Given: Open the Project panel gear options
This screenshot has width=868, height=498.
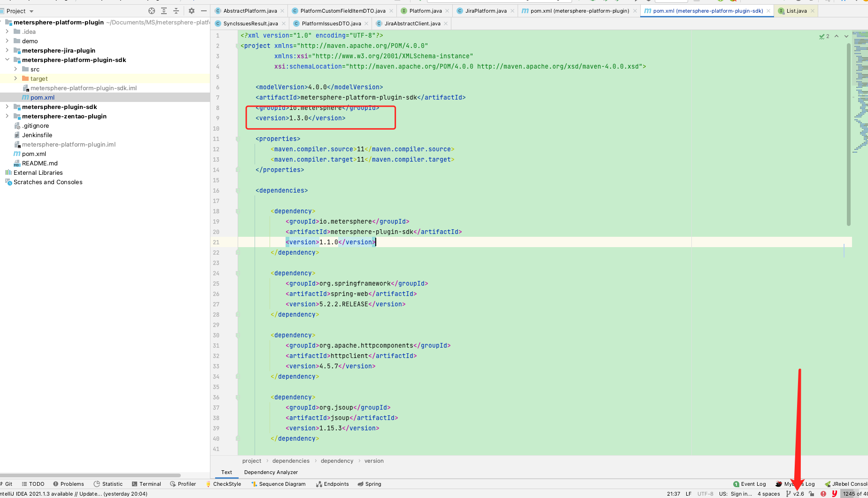Looking at the screenshot, I should tap(192, 11).
